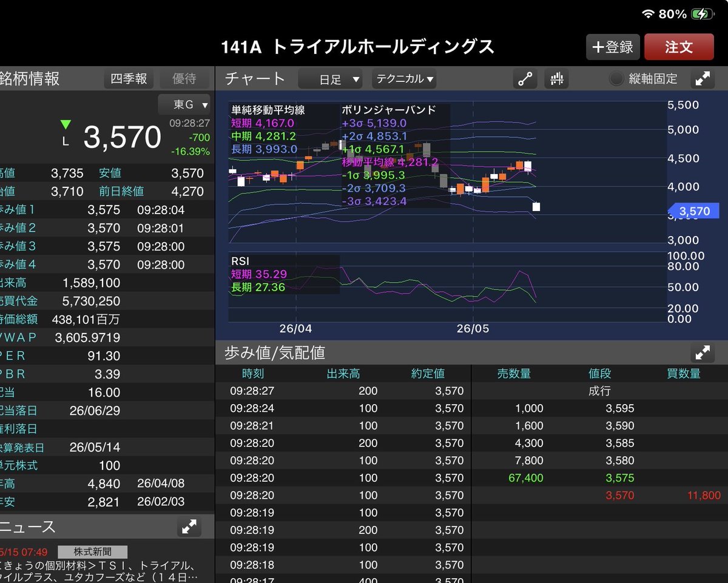Open the chart type bars icon

coord(557,78)
